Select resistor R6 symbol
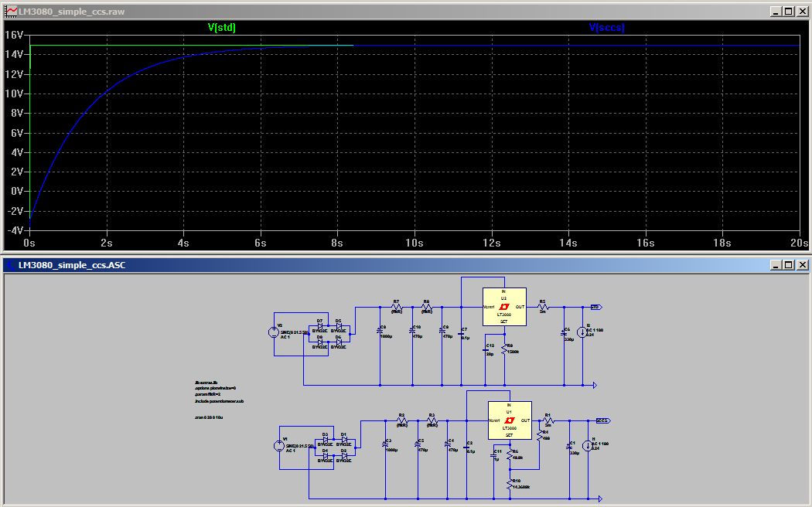 point(510,454)
